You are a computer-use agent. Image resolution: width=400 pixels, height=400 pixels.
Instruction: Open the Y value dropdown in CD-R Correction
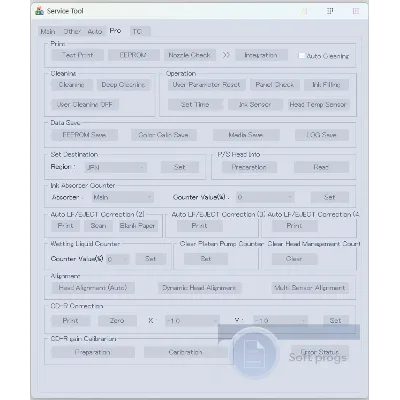pyautogui.click(x=280, y=321)
